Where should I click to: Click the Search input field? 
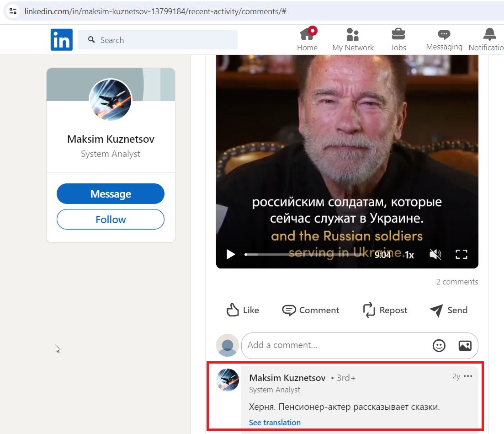158,40
